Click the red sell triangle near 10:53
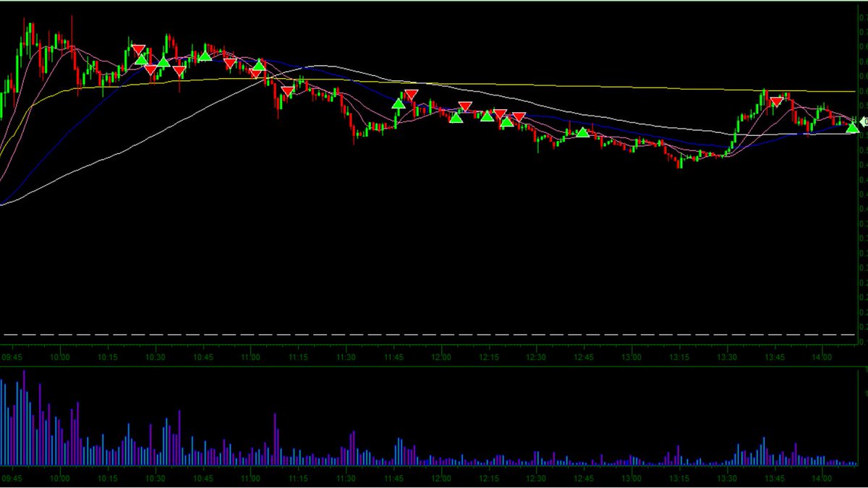The height and width of the screenshot is (488, 868). 230,63
